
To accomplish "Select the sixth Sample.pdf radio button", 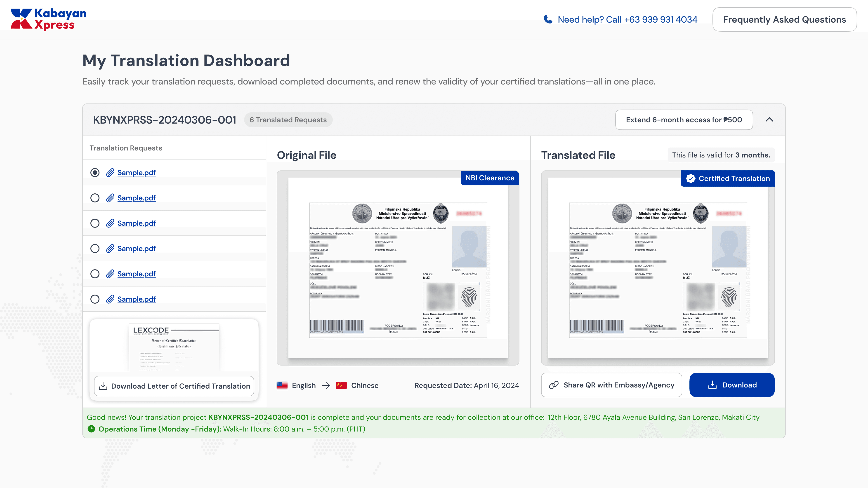I will point(95,299).
